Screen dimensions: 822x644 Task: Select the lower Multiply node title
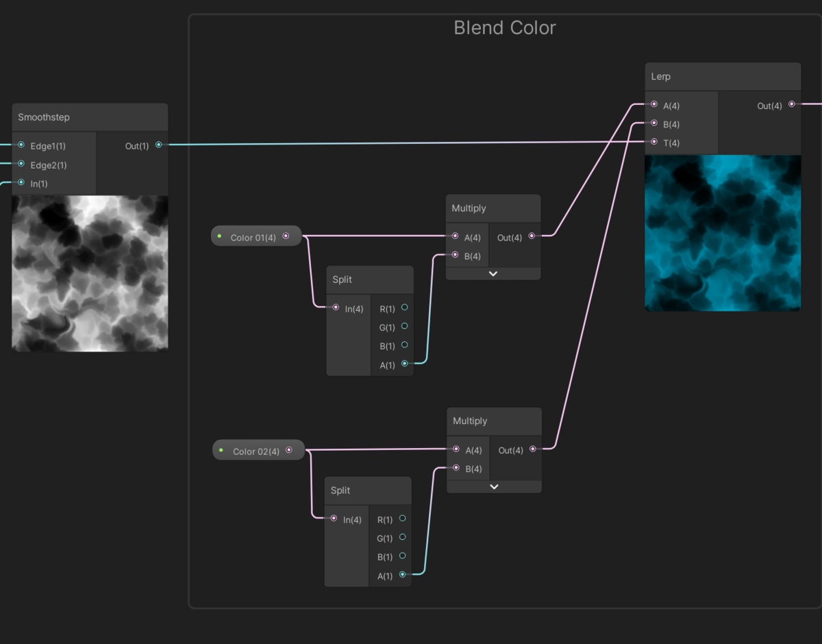pyautogui.click(x=470, y=421)
